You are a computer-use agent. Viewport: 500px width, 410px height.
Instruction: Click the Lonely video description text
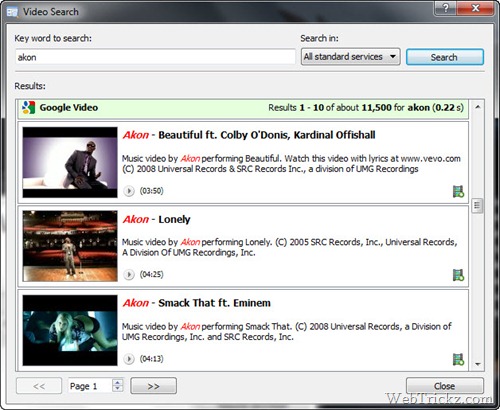pos(290,247)
